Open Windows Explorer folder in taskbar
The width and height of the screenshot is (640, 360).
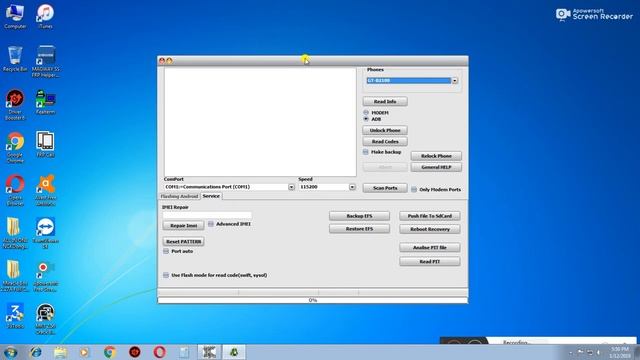point(60,352)
